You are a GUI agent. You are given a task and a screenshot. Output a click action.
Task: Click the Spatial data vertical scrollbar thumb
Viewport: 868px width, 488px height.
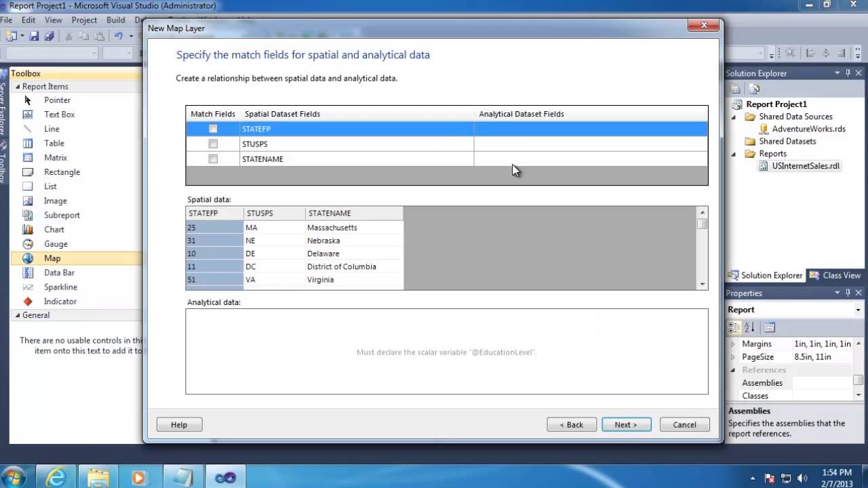coord(703,223)
